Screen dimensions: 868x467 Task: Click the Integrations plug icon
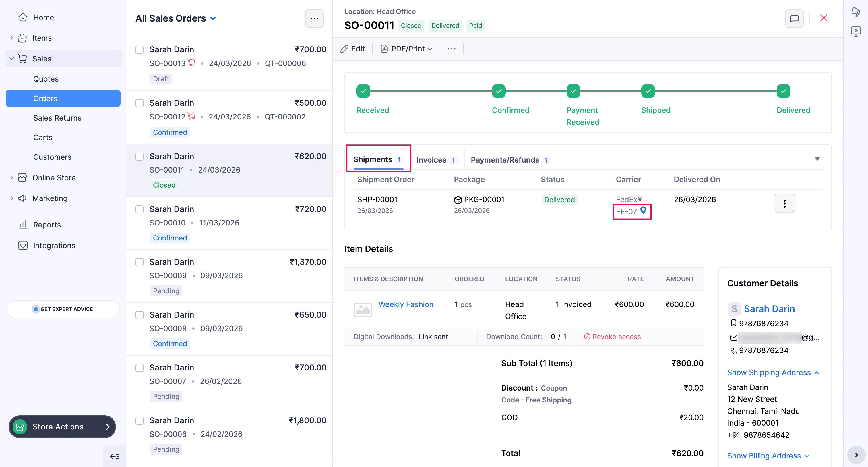pos(23,246)
